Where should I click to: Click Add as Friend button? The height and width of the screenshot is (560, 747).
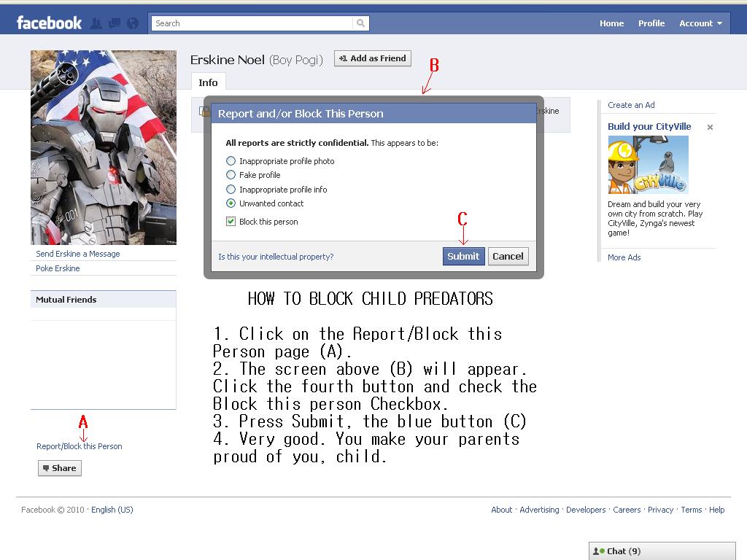click(373, 58)
